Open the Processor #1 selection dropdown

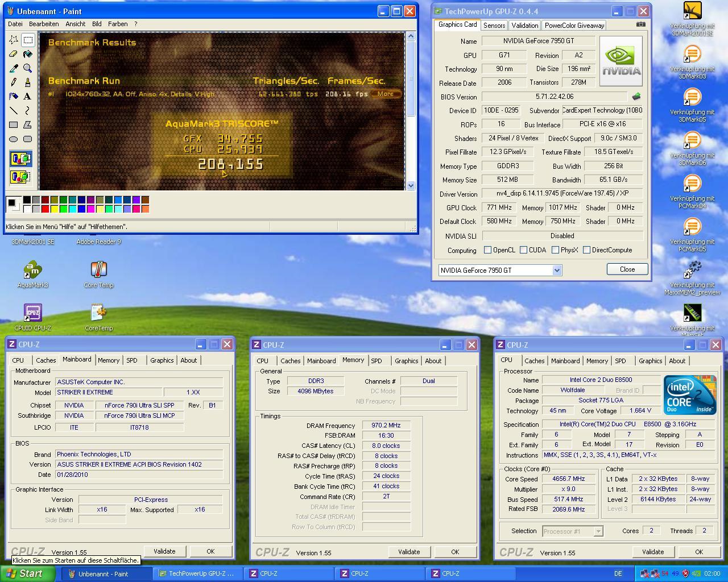(x=598, y=531)
